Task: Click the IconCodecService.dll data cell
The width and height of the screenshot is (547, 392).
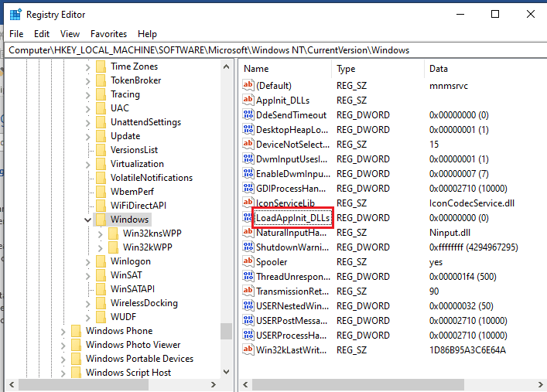Action: 472,203
